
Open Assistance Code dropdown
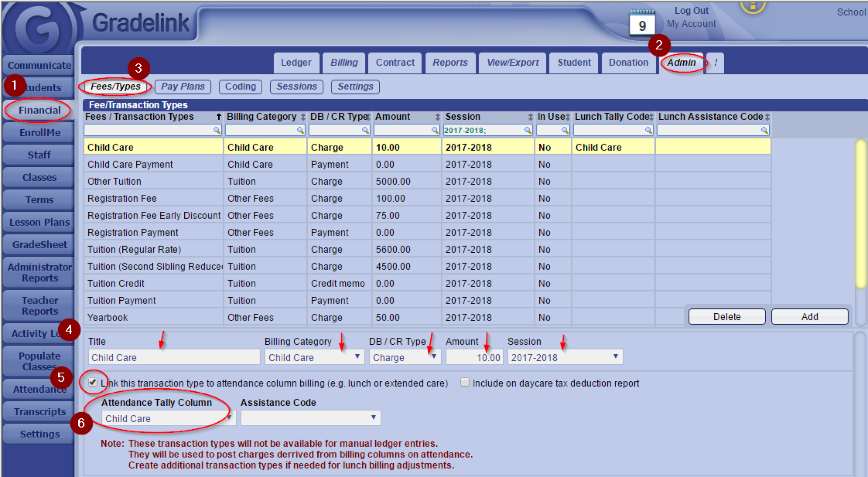pos(311,418)
